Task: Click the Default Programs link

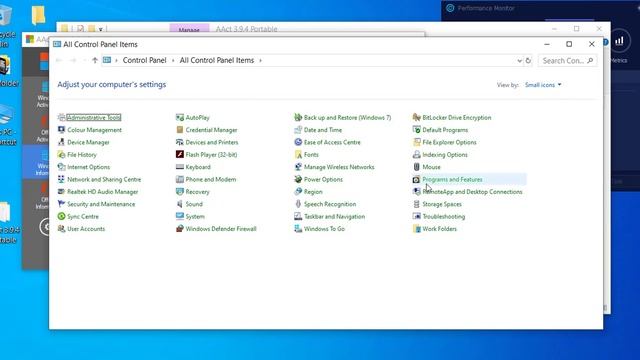Action: coord(445,130)
